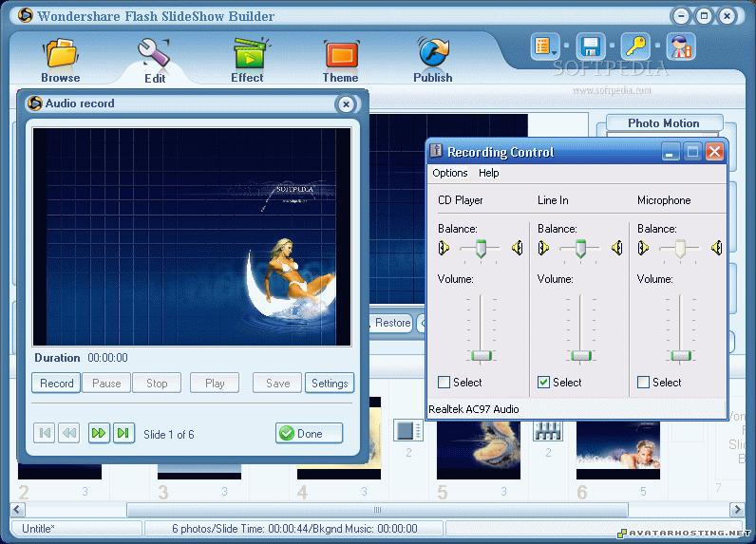Click storyboard scrollbar left arrow
The width and height of the screenshot is (756, 544).
(17, 509)
